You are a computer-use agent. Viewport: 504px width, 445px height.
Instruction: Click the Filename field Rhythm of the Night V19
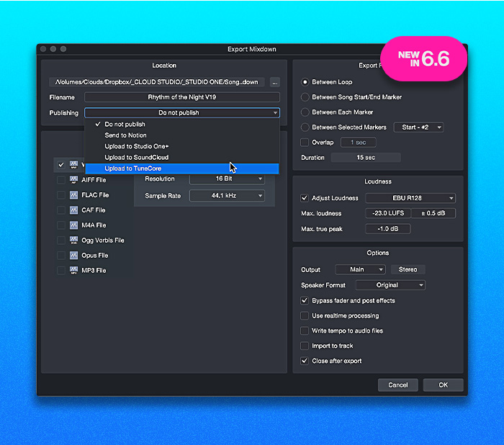(x=182, y=97)
